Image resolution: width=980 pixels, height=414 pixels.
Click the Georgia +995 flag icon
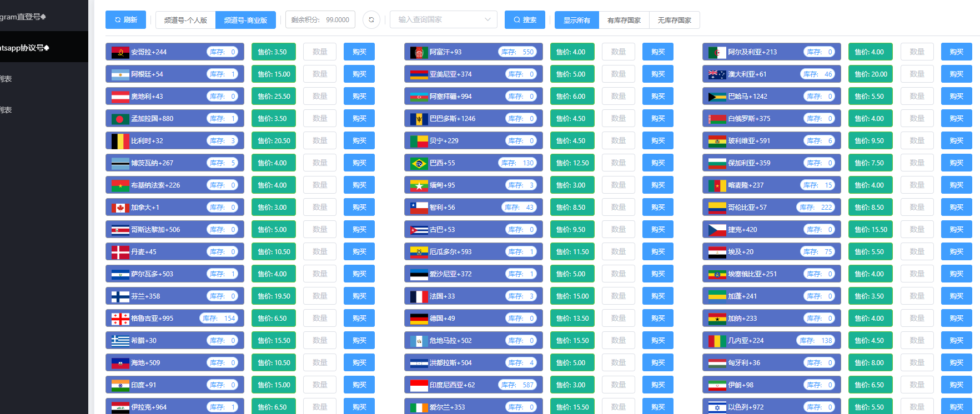coord(120,319)
